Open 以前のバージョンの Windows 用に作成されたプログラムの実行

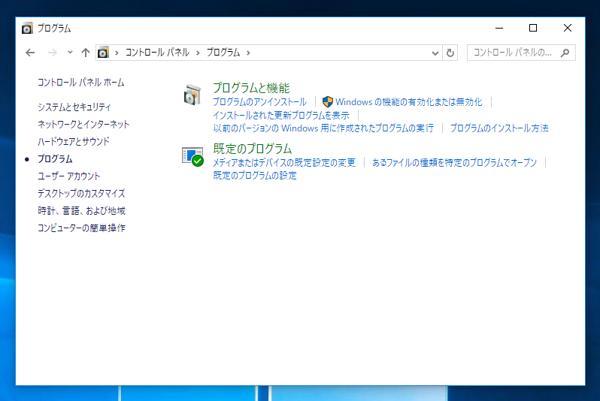click(323, 128)
